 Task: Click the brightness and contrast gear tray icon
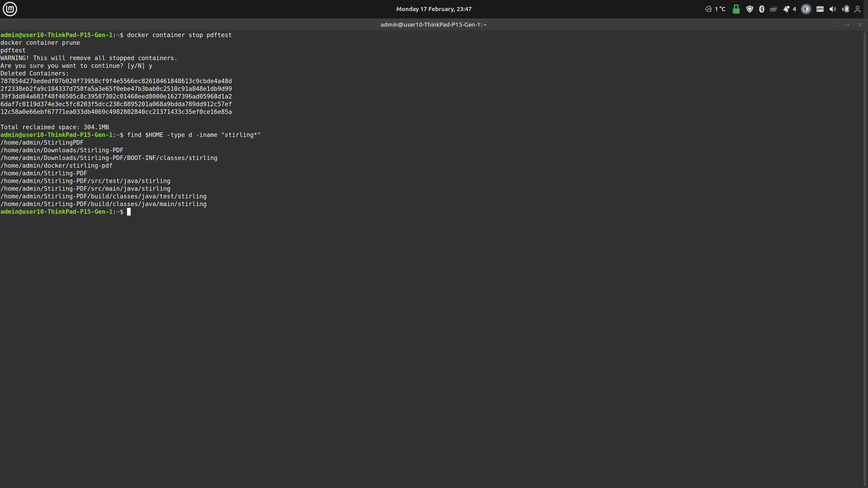pos(806,9)
